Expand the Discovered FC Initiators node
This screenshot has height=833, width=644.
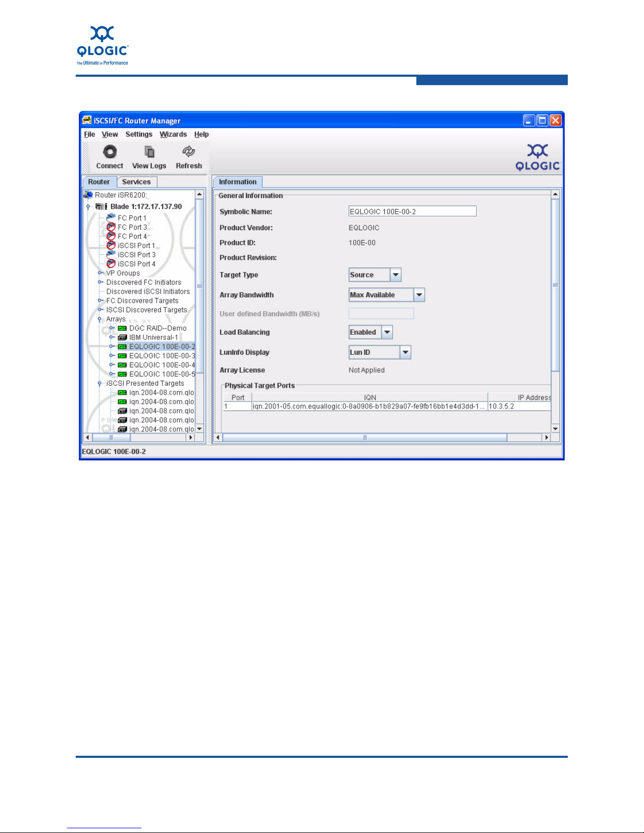pyautogui.click(x=100, y=282)
